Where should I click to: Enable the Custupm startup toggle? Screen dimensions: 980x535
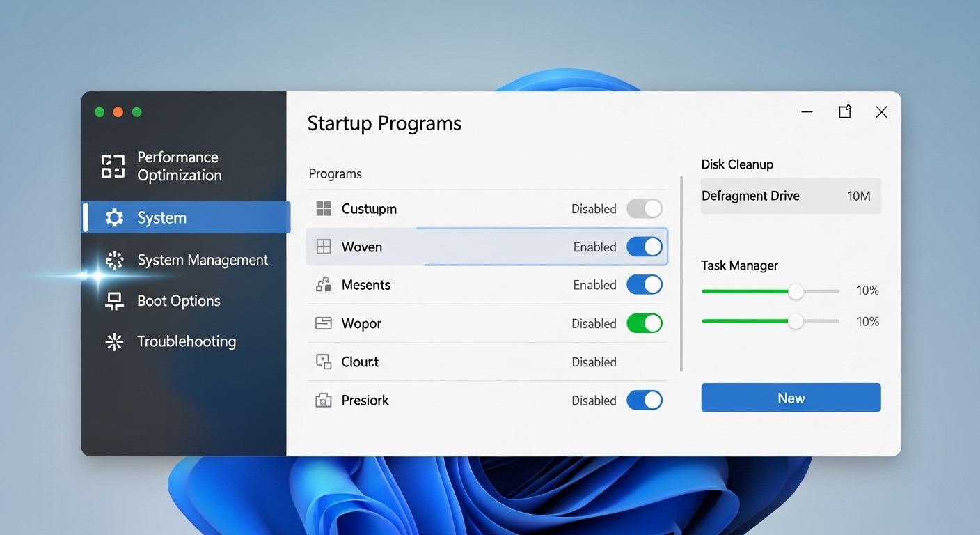point(644,209)
